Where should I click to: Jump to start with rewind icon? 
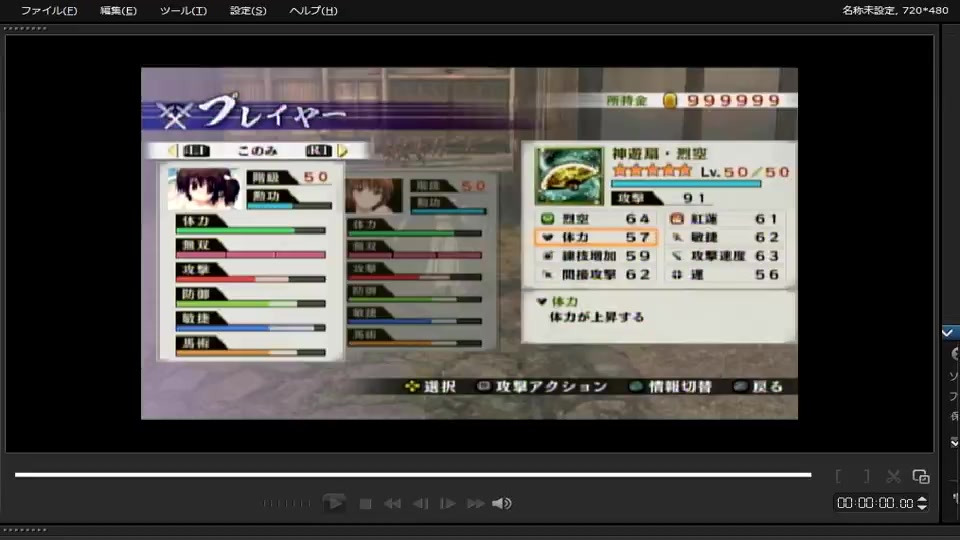(x=392, y=504)
